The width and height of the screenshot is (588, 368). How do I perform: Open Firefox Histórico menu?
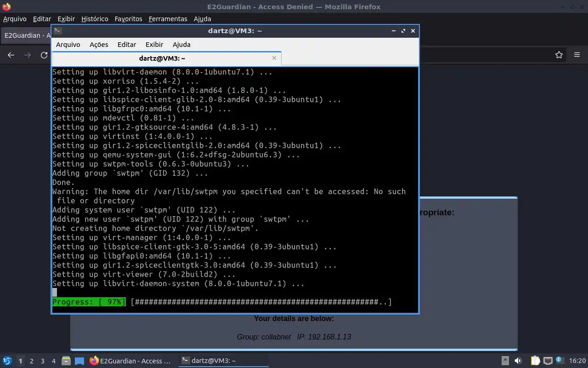point(95,19)
